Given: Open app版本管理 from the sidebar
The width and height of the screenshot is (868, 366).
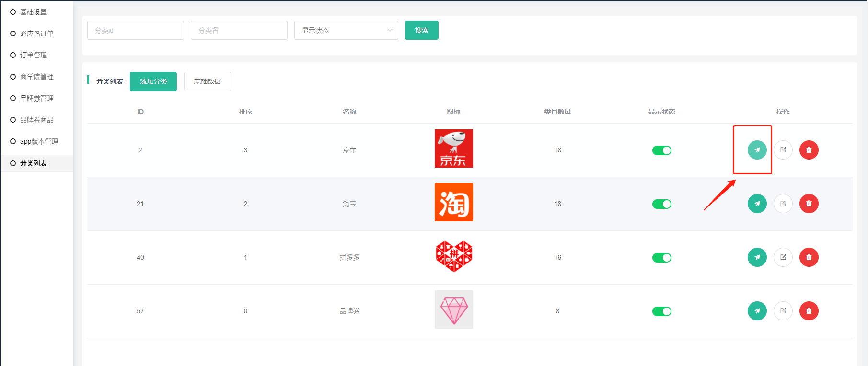Looking at the screenshot, I should tap(39, 141).
